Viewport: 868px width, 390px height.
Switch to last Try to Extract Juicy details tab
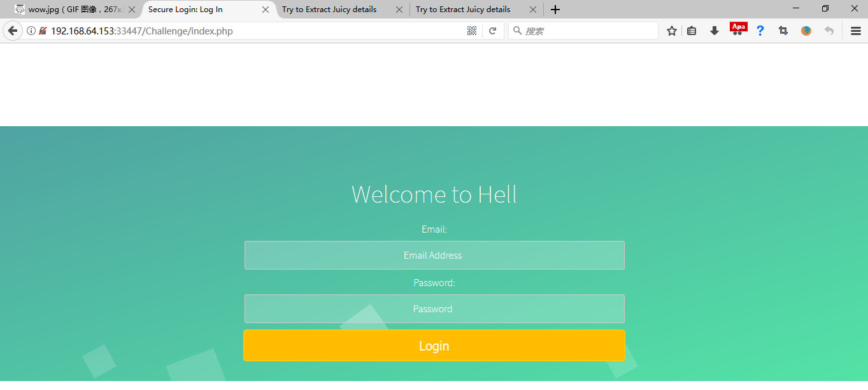[476, 10]
